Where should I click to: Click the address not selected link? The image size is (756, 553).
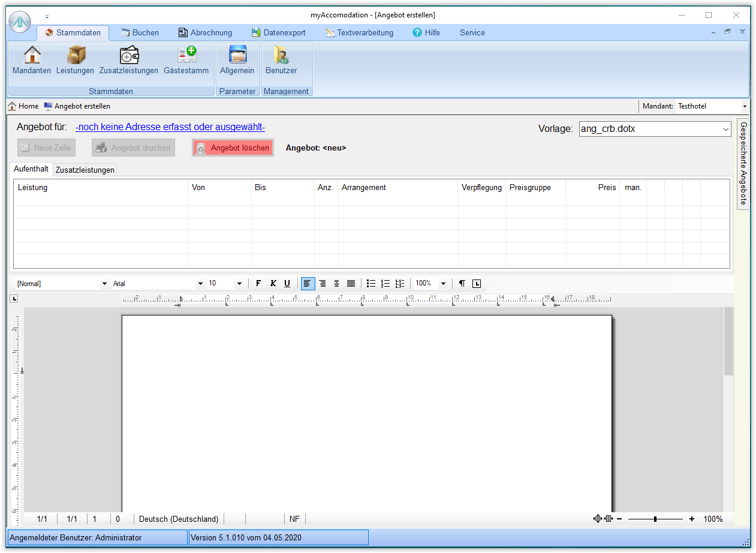click(170, 127)
